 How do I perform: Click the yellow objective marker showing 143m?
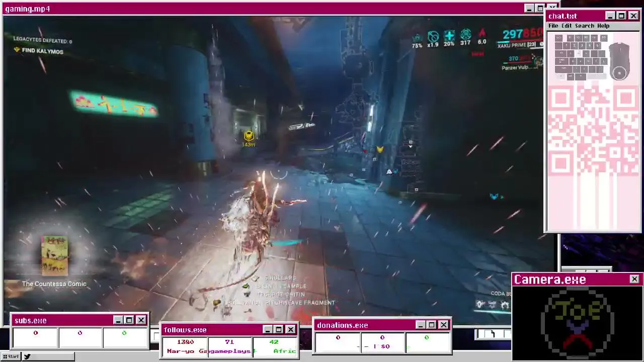pos(249,136)
